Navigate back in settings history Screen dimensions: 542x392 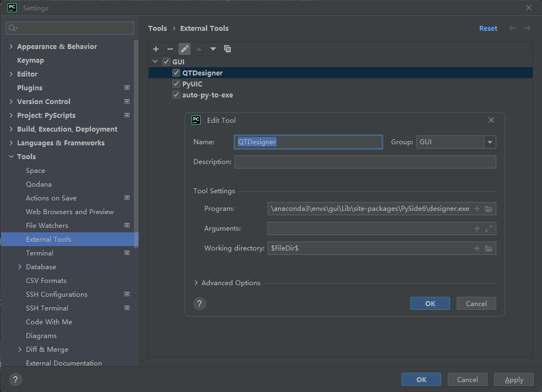pyautogui.click(x=513, y=28)
